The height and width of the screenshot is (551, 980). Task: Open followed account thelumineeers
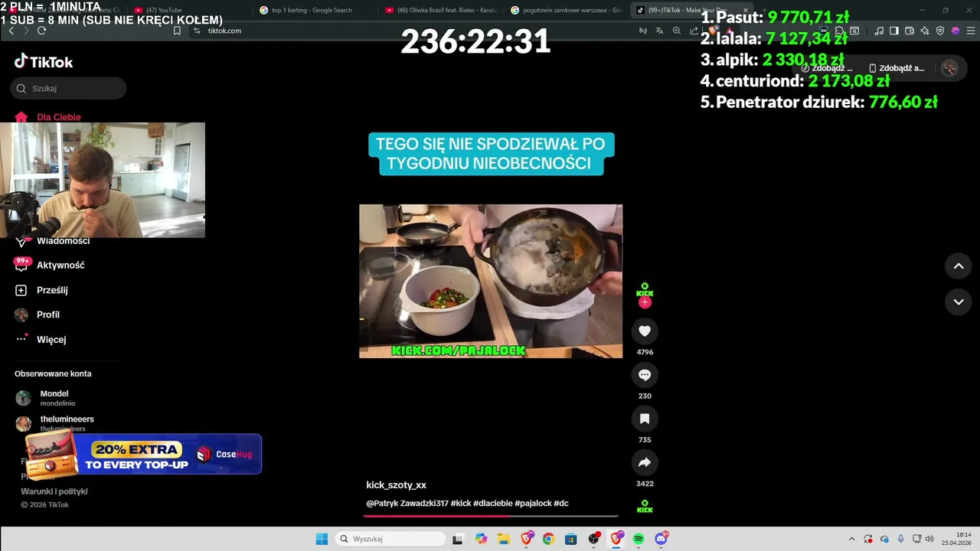pyautogui.click(x=55, y=423)
